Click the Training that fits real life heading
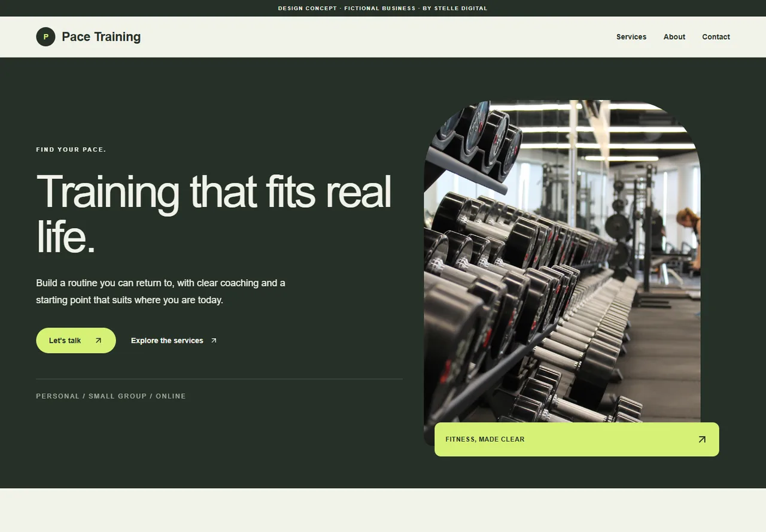This screenshot has width=766, height=532. coord(214,214)
